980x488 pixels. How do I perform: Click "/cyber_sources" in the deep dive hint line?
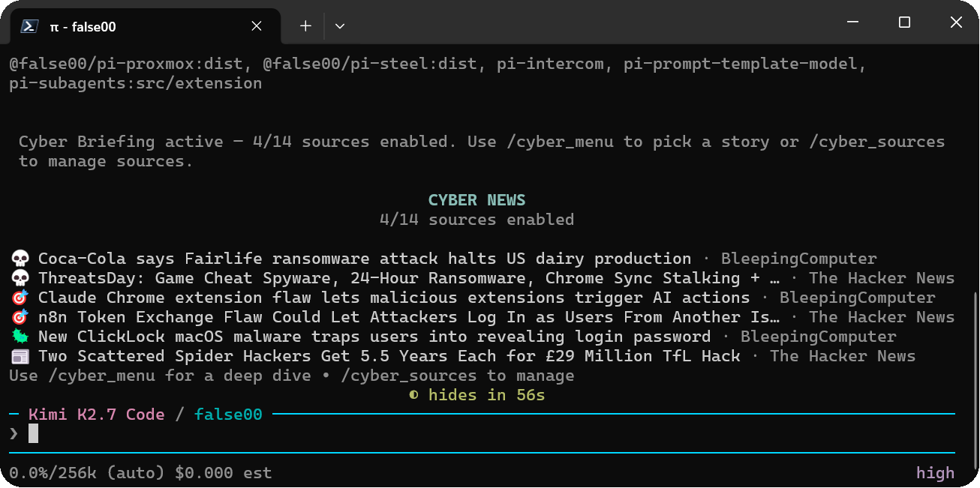click(409, 376)
